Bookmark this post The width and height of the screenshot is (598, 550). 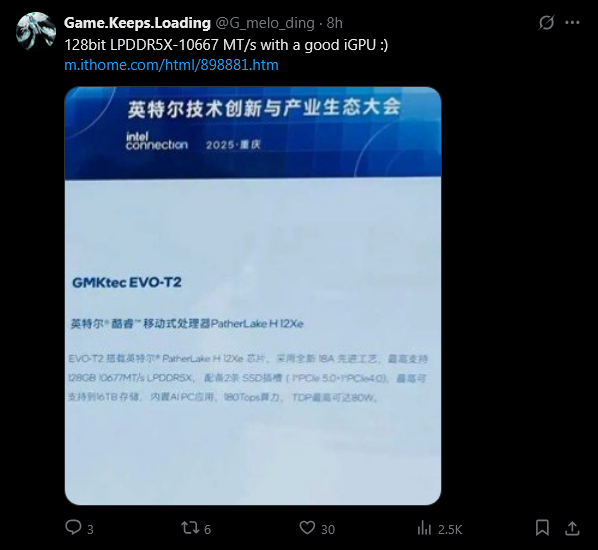tap(542, 528)
